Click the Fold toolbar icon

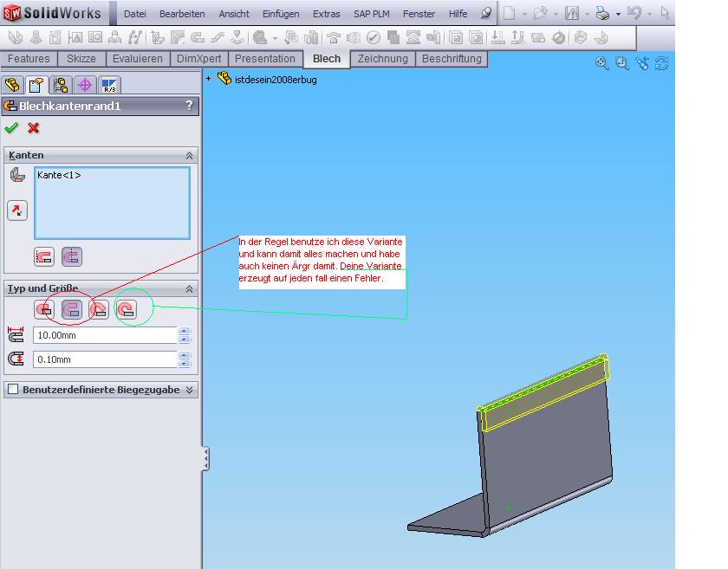[x=517, y=37]
